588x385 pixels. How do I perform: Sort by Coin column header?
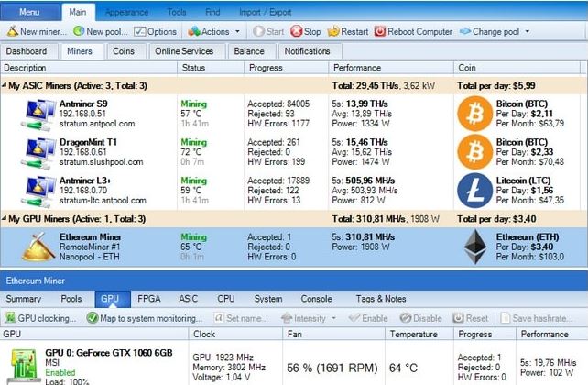pos(517,68)
